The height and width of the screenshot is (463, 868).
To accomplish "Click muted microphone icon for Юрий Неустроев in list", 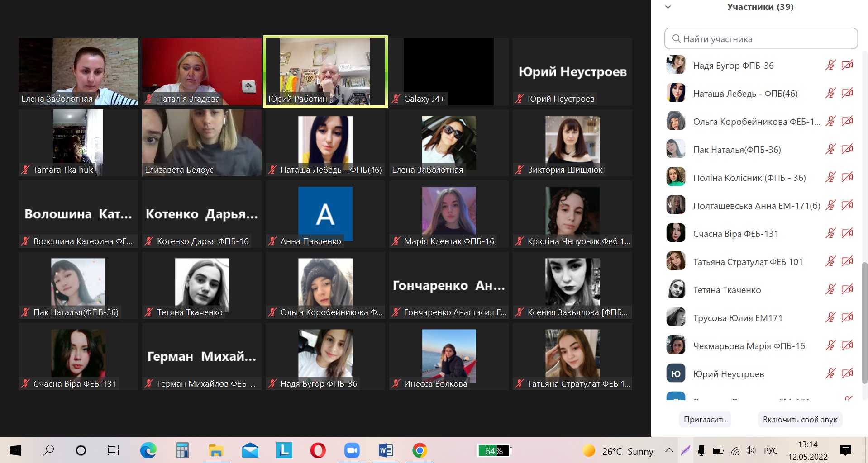I will coord(830,373).
